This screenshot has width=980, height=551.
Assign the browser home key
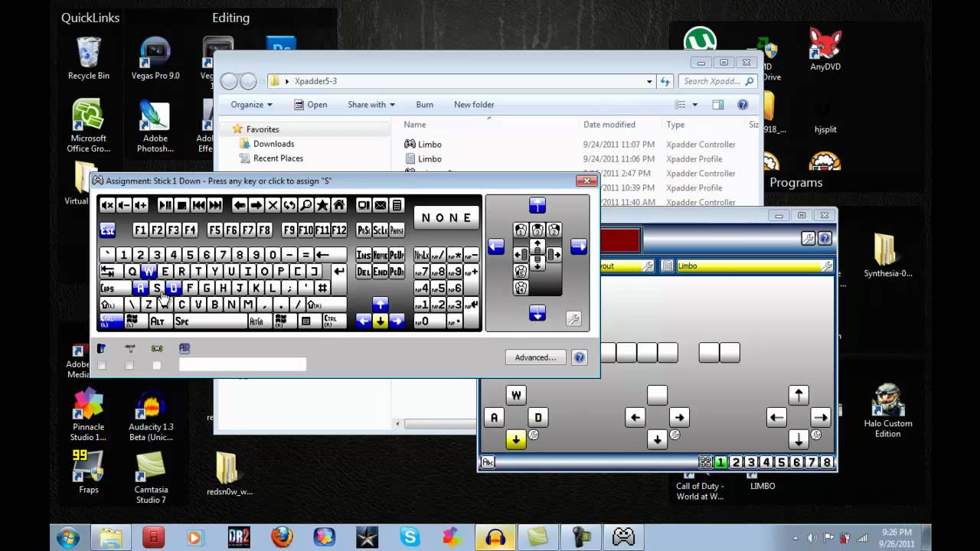click(x=339, y=205)
